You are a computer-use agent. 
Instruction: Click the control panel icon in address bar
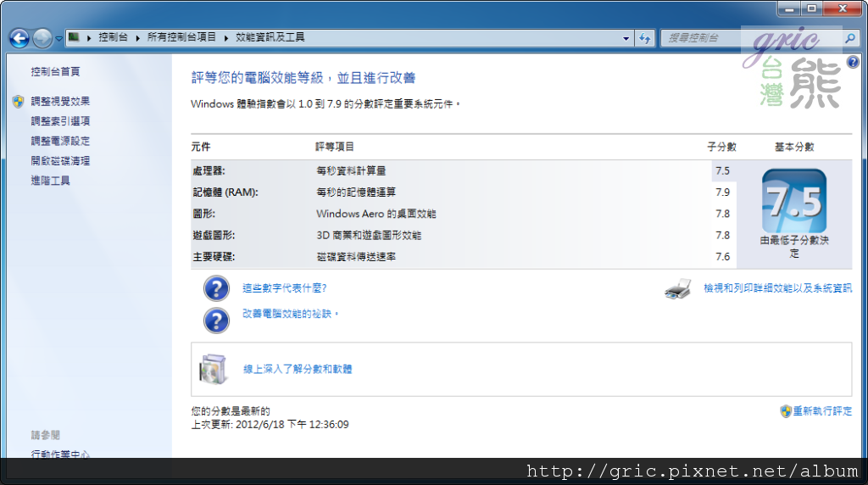coord(74,37)
